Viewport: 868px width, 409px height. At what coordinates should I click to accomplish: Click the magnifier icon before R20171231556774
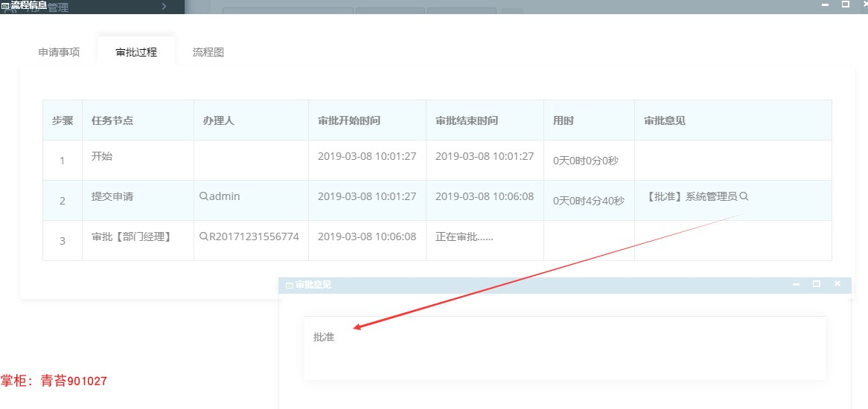[203, 236]
